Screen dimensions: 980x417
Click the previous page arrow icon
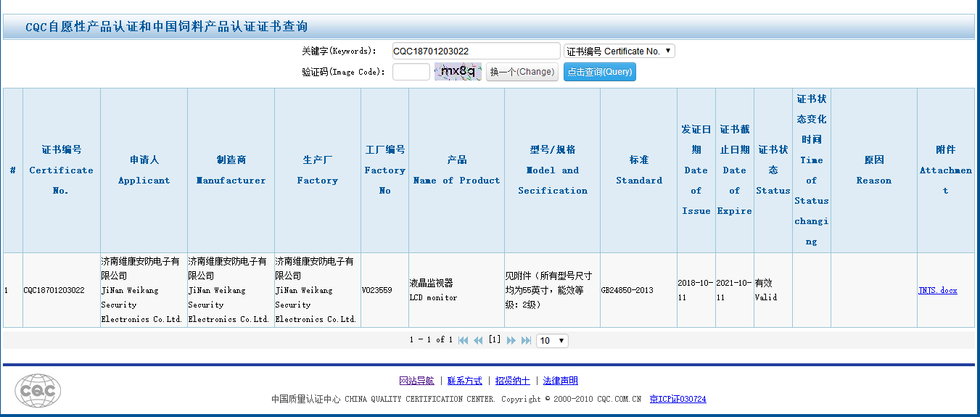479,340
